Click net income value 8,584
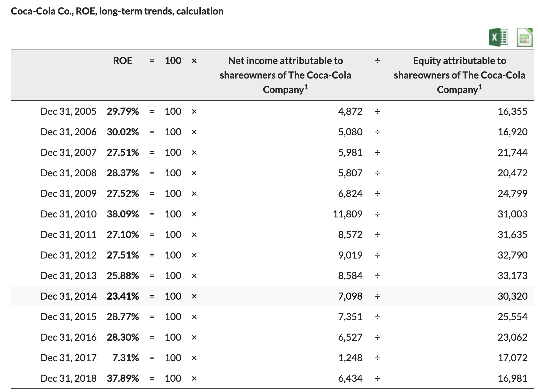The image size is (538, 392). [x=350, y=276]
